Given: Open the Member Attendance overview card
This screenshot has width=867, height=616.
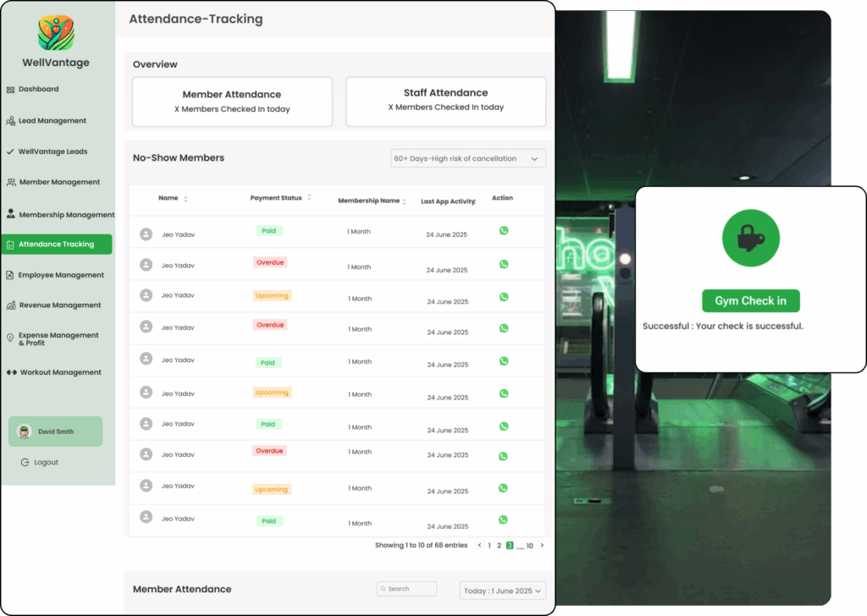Looking at the screenshot, I should tap(232, 102).
